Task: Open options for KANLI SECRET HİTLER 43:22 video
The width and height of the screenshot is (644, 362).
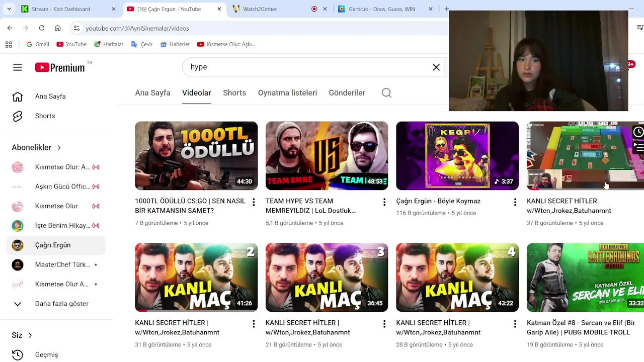Action: point(515,324)
